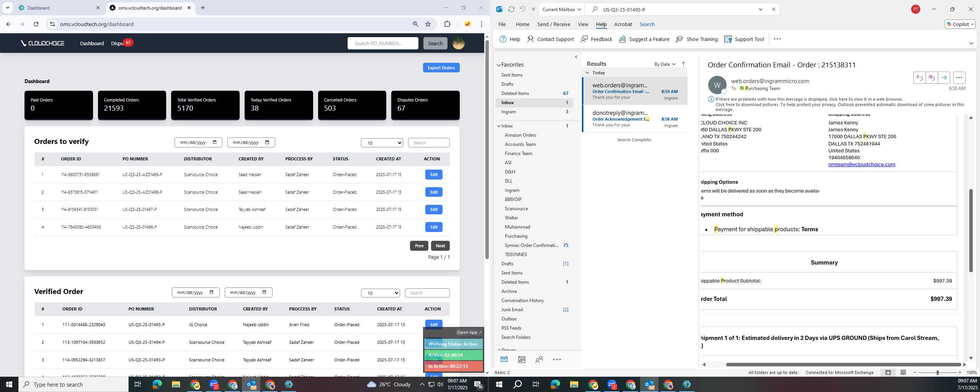Click the Contact Support icon
980x392 pixels.
(x=531, y=39)
